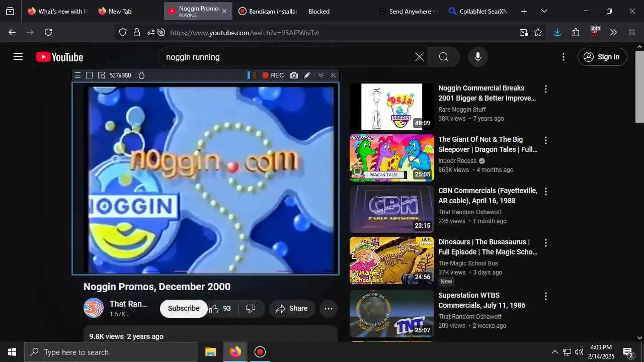List all tabs with the chevron

point(544,11)
